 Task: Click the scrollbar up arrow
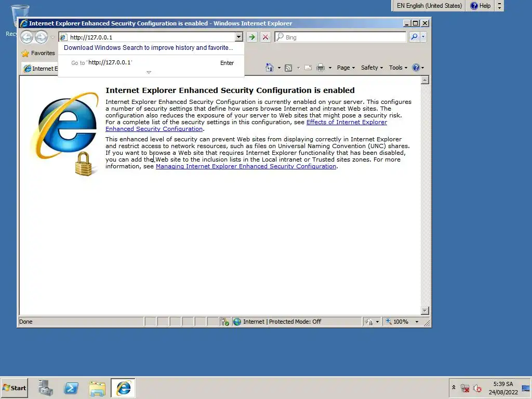(x=424, y=80)
